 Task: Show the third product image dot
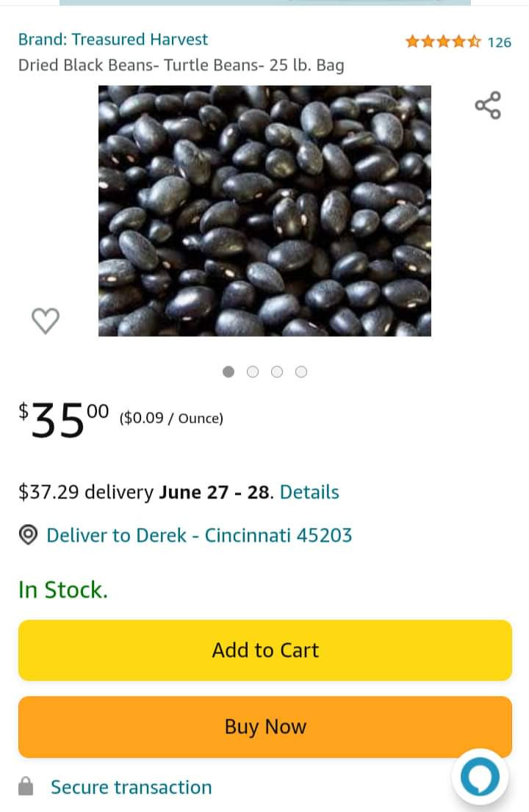(x=277, y=371)
